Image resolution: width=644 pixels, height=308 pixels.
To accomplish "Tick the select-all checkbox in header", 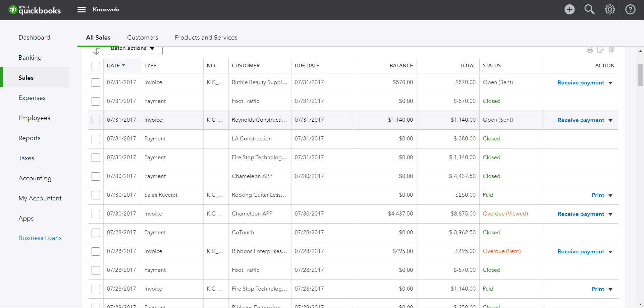I will 96,66.
